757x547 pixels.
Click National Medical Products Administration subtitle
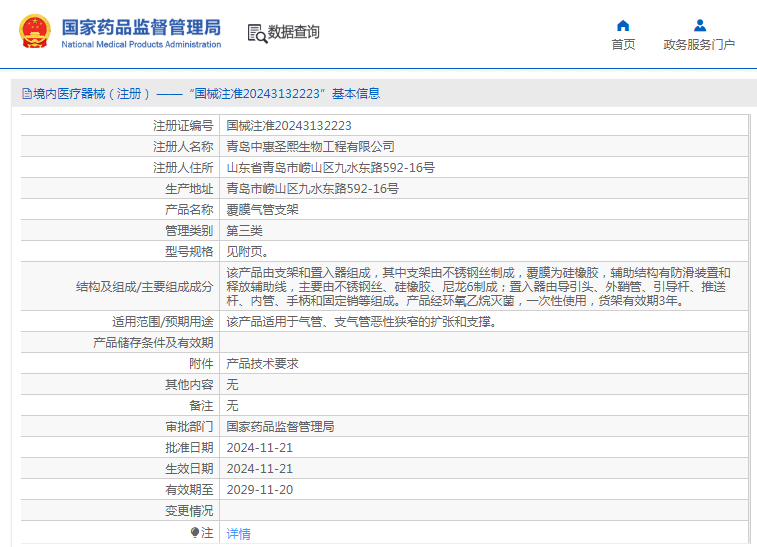pyautogui.click(x=141, y=44)
